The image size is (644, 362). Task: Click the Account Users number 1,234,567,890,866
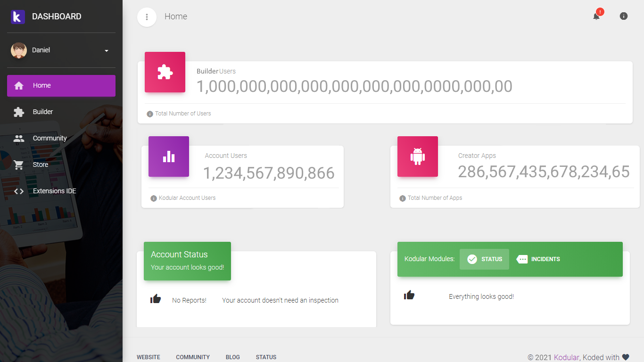(269, 173)
